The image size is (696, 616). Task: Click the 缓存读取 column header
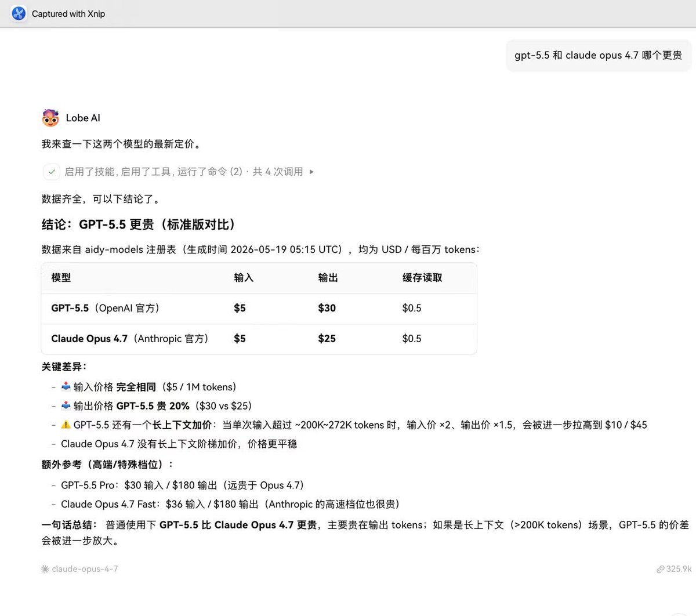(x=422, y=278)
